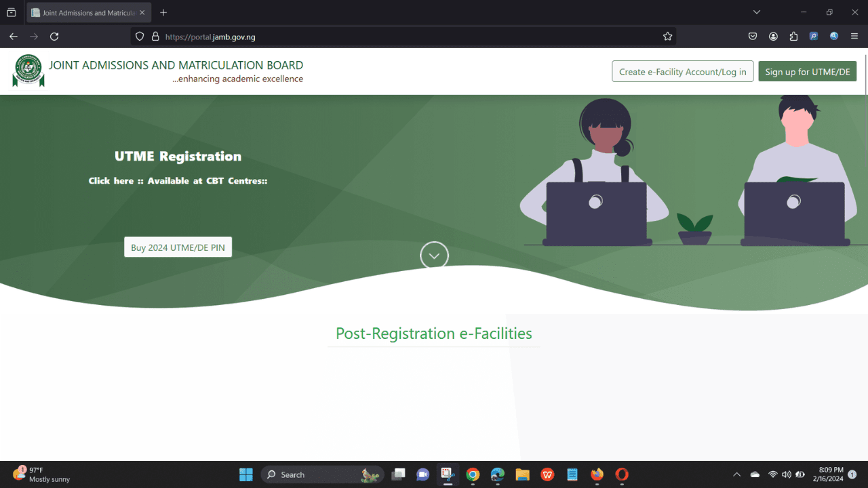Open Firefox View icon in the tab bar

click(x=11, y=12)
